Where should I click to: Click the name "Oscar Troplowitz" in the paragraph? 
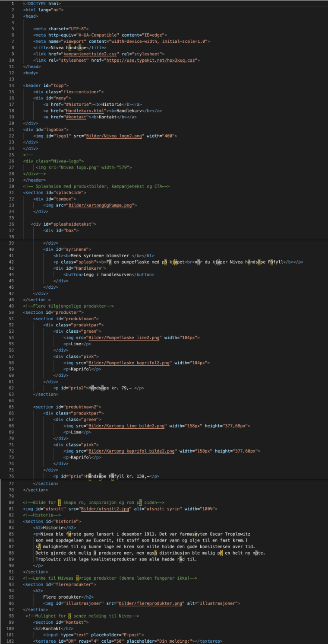click(x=230, y=534)
